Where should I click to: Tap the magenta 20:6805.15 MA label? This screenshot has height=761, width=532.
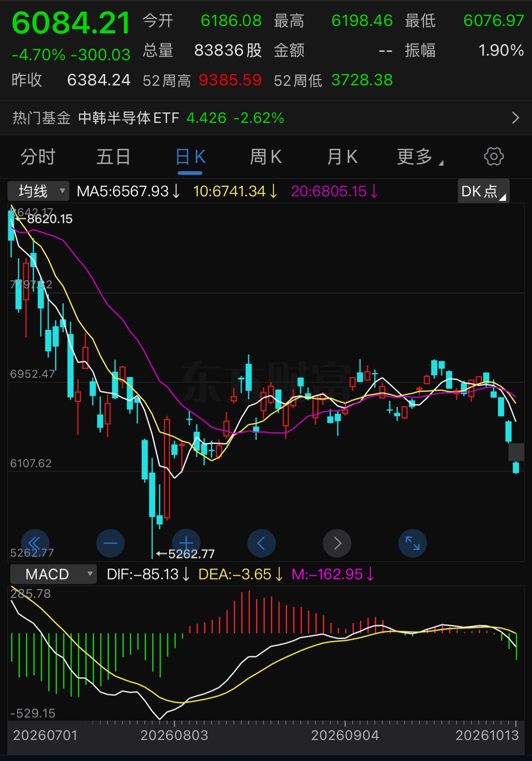[335, 191]
